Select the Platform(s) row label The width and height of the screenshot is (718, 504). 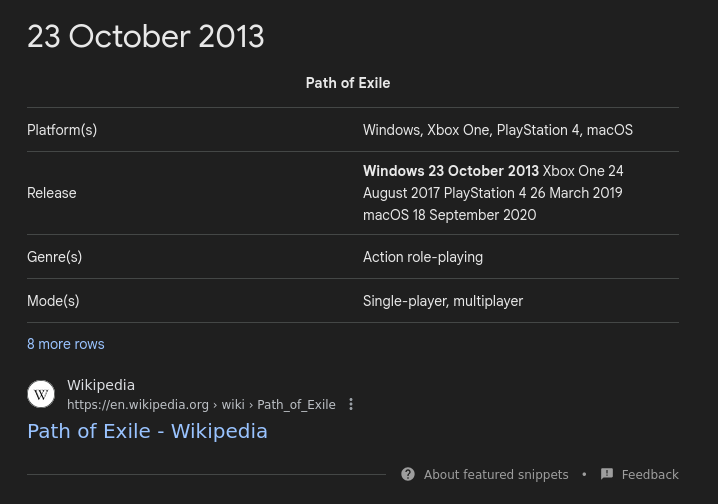click(x=62, y=130)
